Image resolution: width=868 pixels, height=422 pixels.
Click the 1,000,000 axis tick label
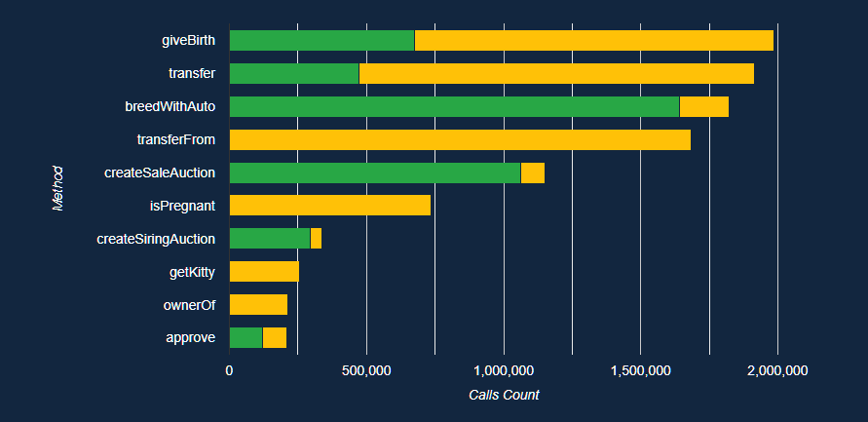pos(504,370)
